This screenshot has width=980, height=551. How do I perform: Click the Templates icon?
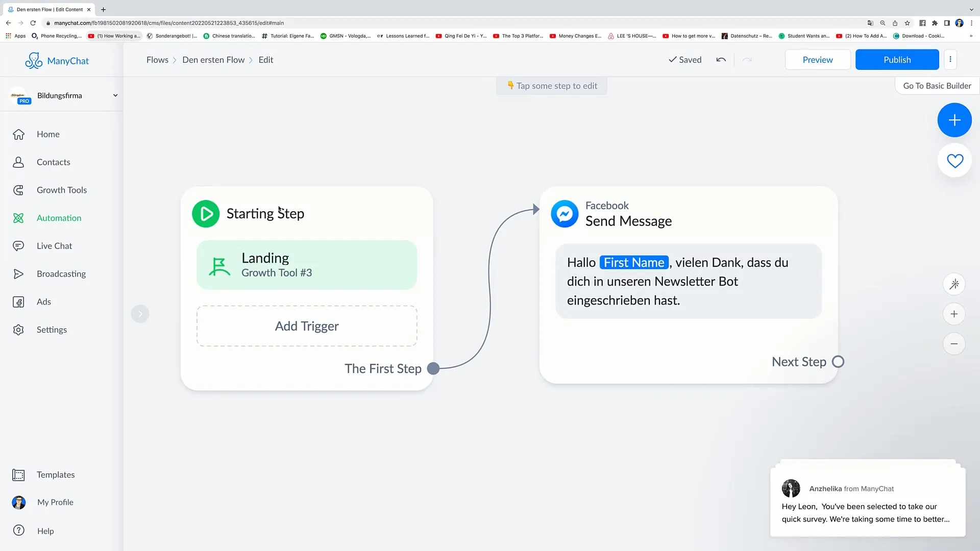[18, 475]
